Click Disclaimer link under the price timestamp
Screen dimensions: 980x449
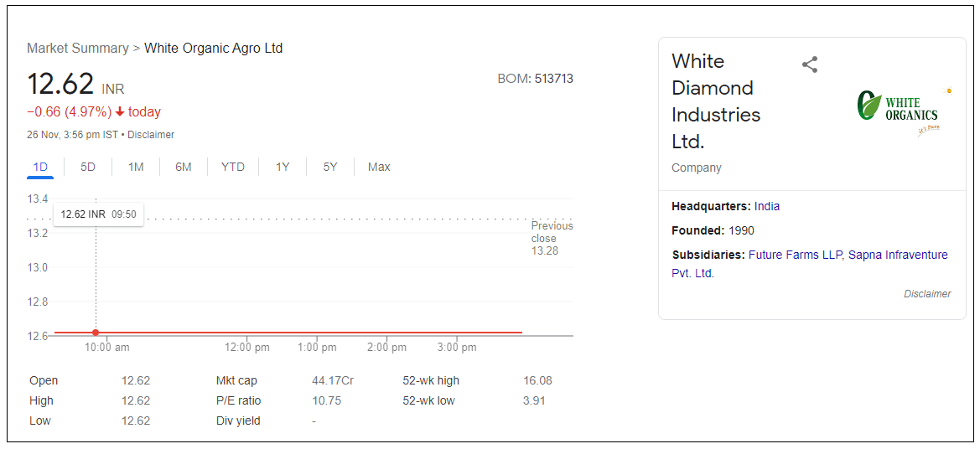pos(151,134)
